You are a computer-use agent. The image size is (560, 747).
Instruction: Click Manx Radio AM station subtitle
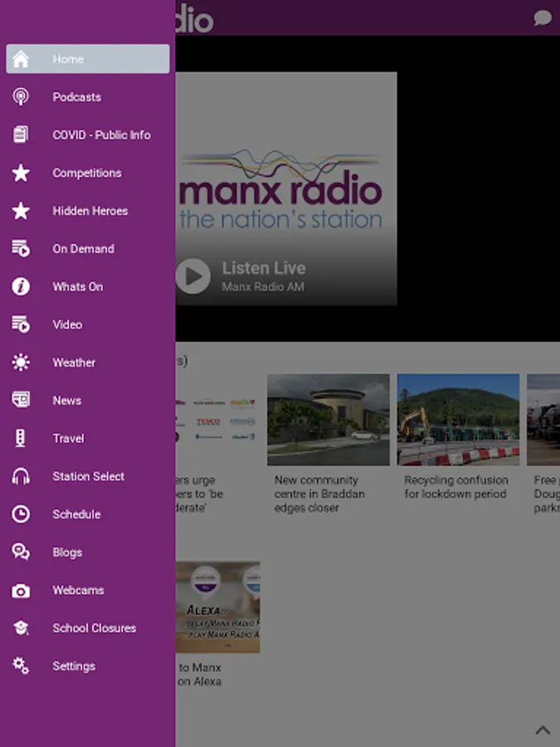263,287
